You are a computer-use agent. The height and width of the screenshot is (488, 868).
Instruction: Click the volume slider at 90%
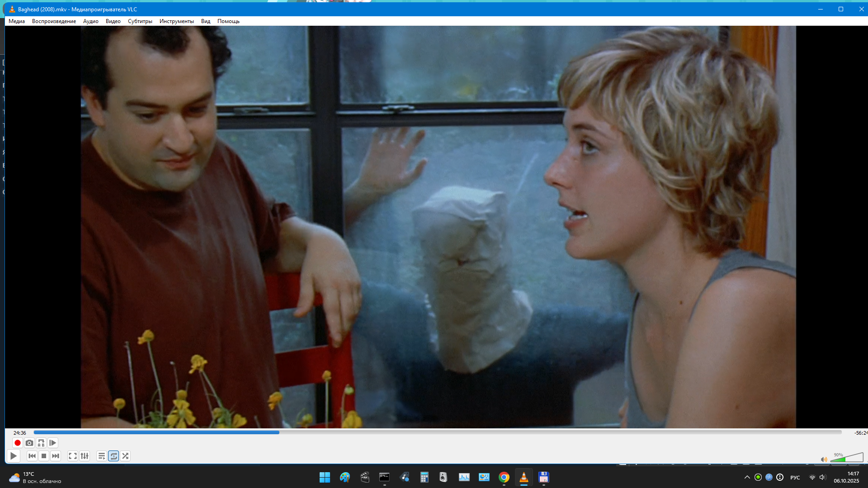(844, 459)
